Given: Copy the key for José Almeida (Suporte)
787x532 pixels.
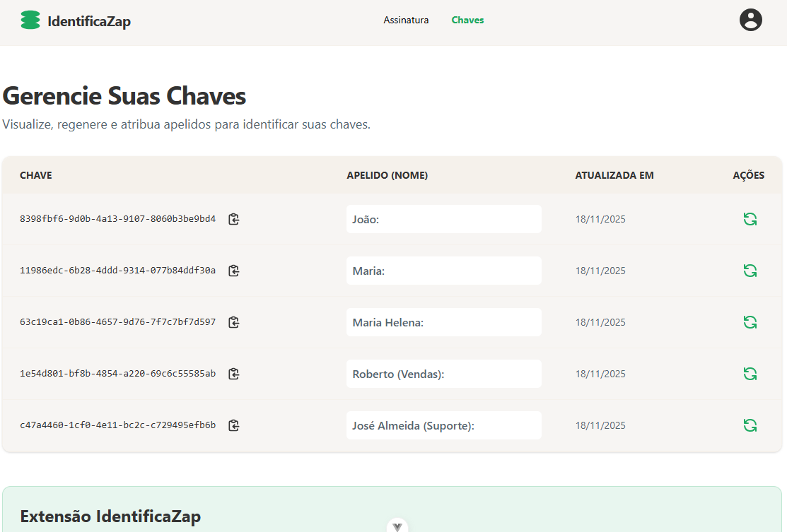Looking at the screenshot, I should pyautogui.click(x=234, y=425).
